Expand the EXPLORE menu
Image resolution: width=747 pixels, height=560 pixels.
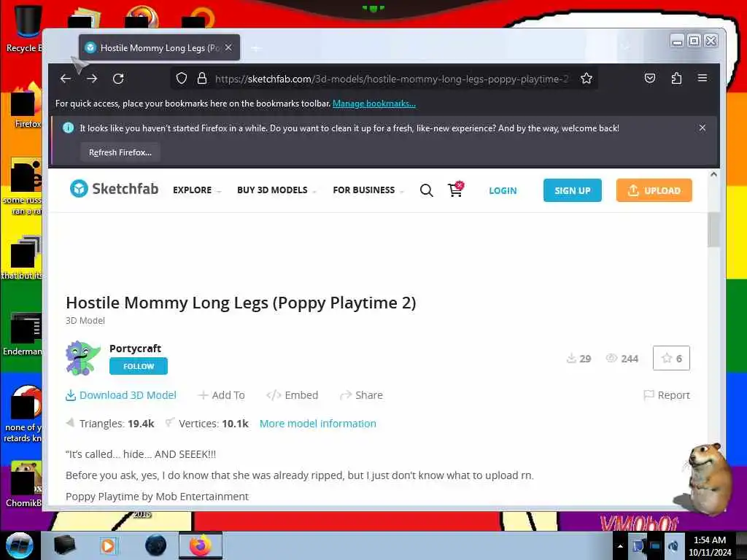197,190
